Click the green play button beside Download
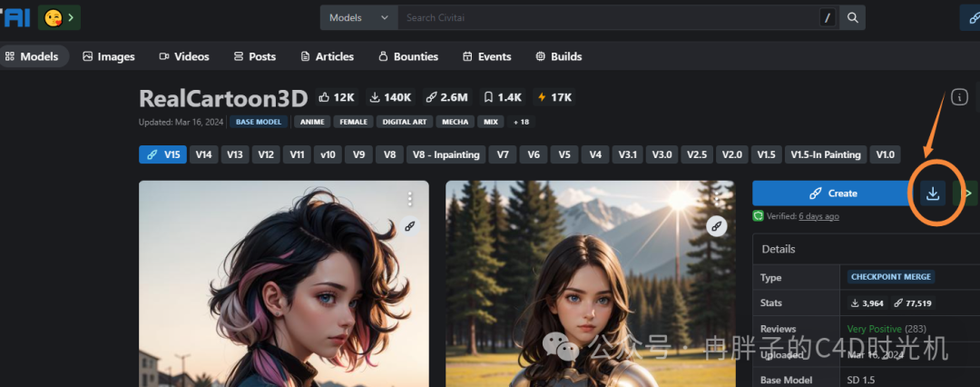The width and height of the screenshot is (980, 387). pyautogui.click(x=966, y=193)
